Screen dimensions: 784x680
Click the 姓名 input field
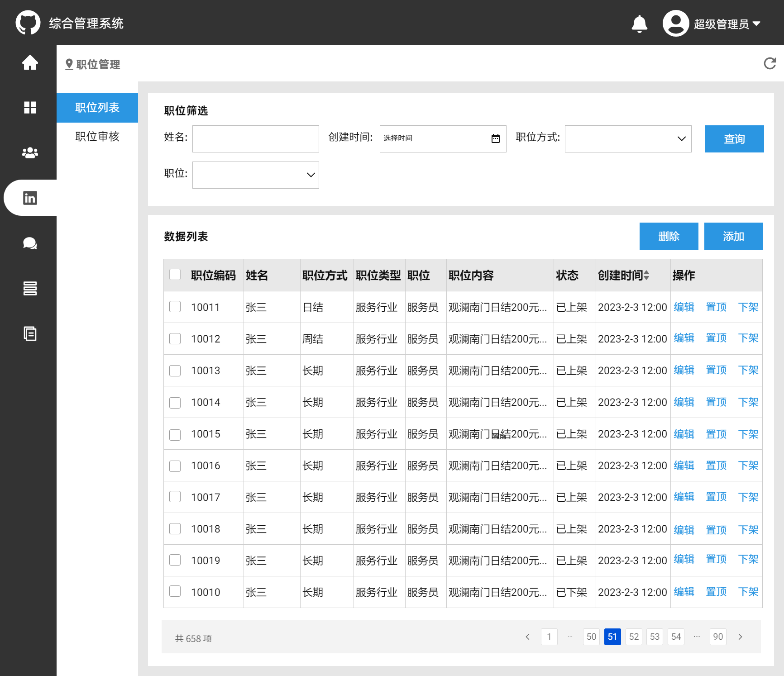[256, 139]
